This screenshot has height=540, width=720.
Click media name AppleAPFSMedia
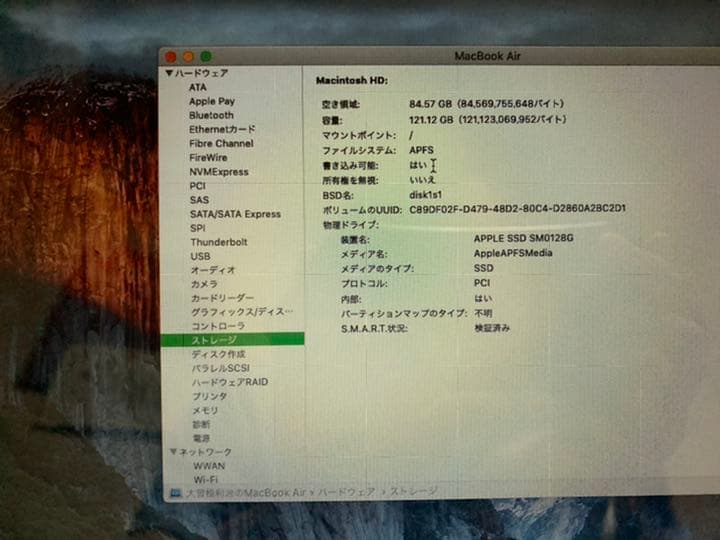(x=513, y=253)
